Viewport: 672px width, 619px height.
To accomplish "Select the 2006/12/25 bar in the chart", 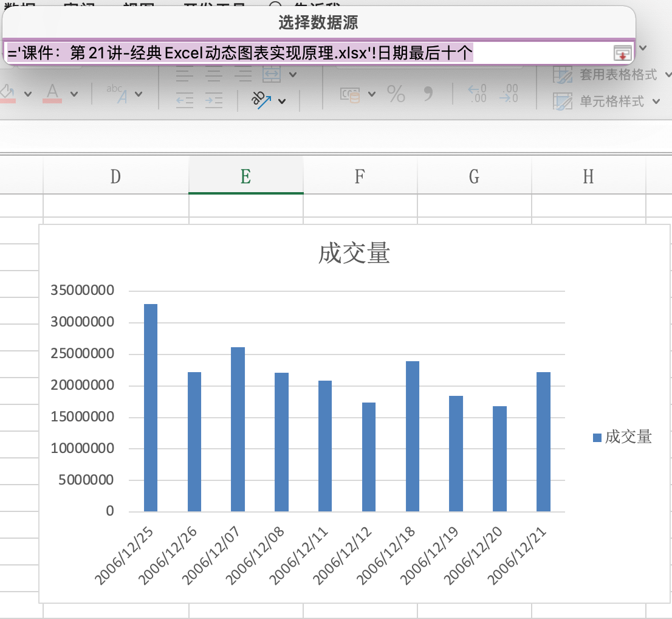I will click(x=151, y=407).
